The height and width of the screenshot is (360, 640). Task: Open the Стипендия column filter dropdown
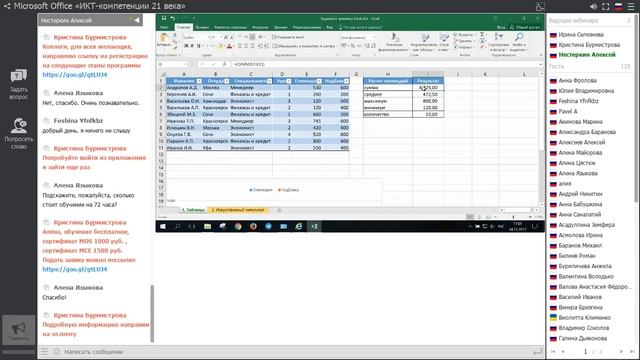pyautogui.click(x=319, y=81)
